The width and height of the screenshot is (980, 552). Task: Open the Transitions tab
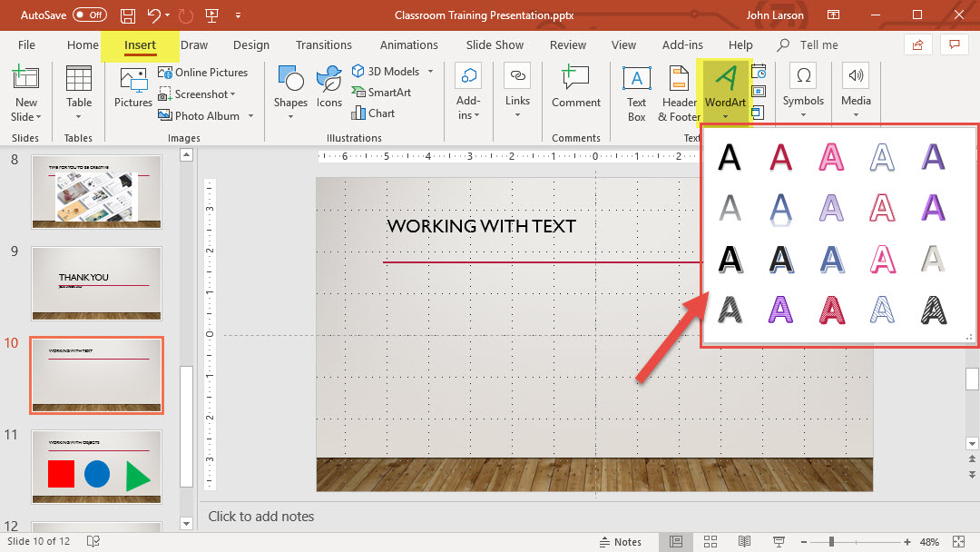(323, 44)
